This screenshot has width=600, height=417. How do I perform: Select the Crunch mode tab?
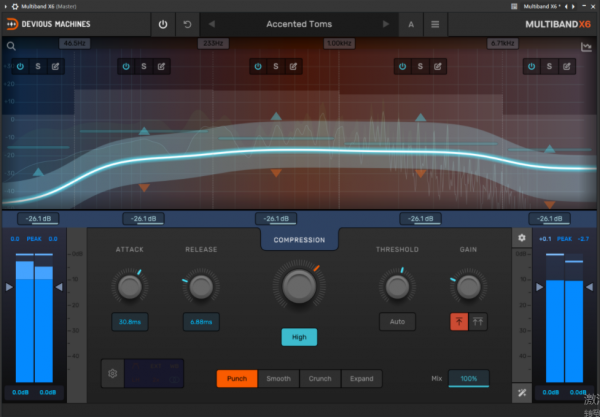pos(320,379)
